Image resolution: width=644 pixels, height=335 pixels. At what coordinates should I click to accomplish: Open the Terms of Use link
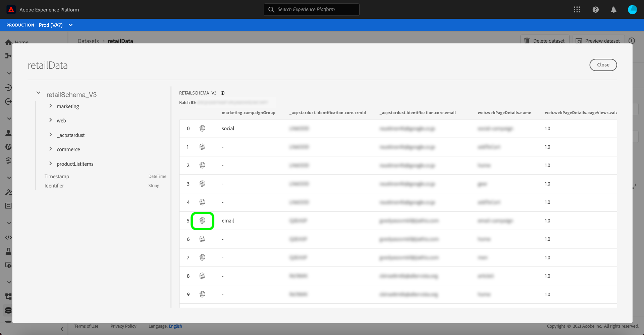[86, 326]
